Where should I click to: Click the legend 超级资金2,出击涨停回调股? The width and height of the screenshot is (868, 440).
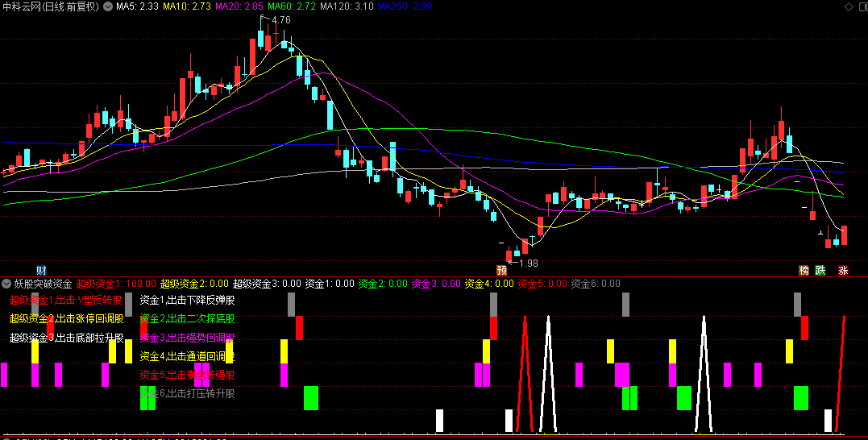(x=66, y=319)
